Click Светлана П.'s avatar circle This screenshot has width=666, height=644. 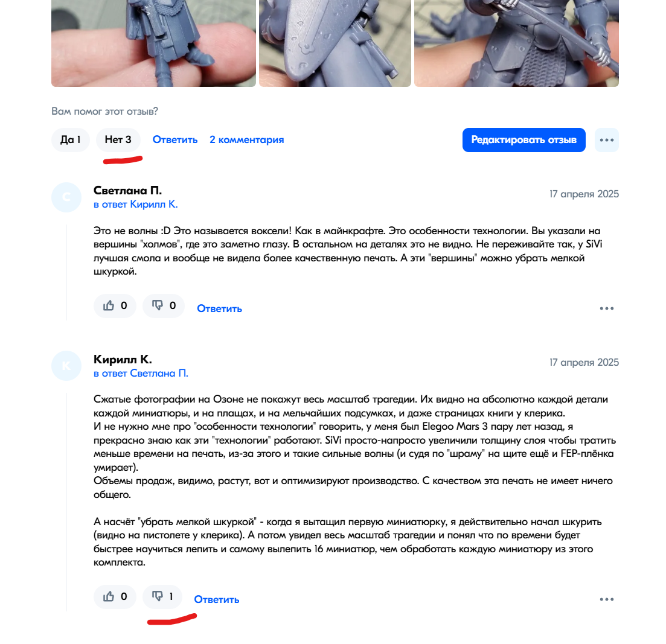click(x=66, y=197)
